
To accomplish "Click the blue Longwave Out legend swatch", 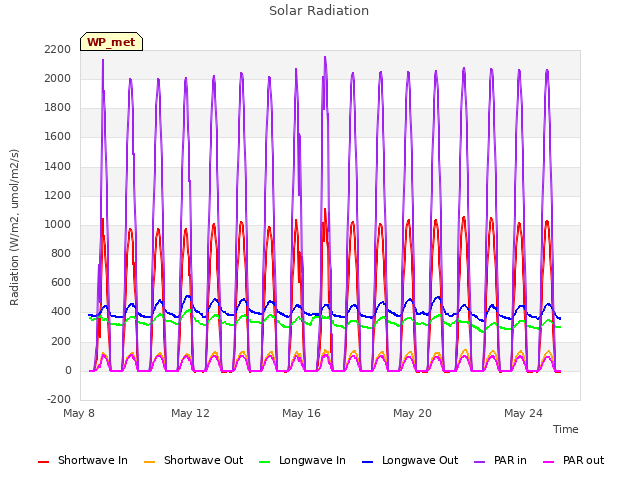I will (x=368, y=462).
